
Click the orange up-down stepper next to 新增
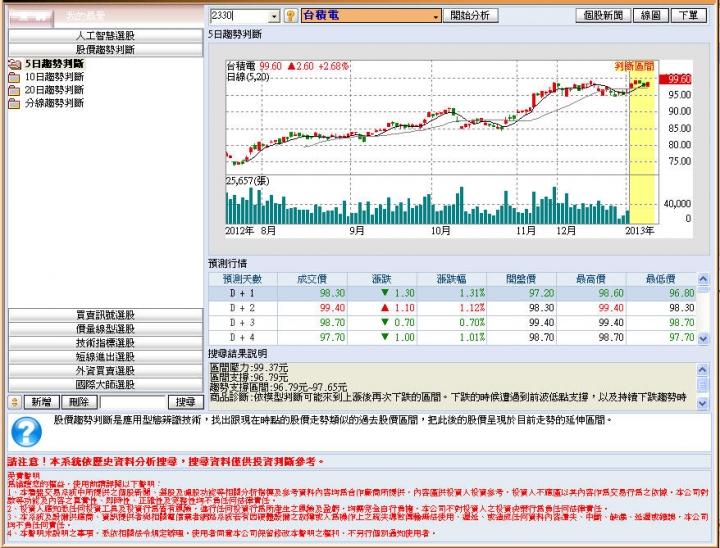15,402
